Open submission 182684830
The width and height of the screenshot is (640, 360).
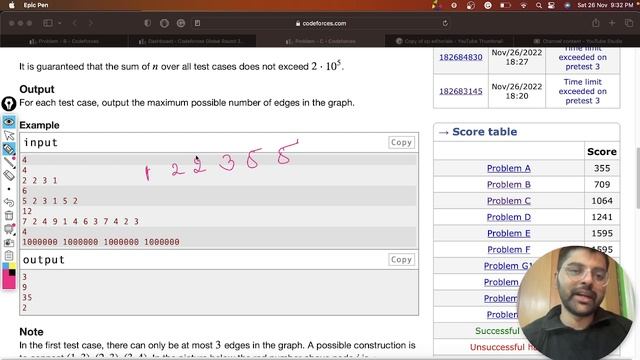point(460,57)
